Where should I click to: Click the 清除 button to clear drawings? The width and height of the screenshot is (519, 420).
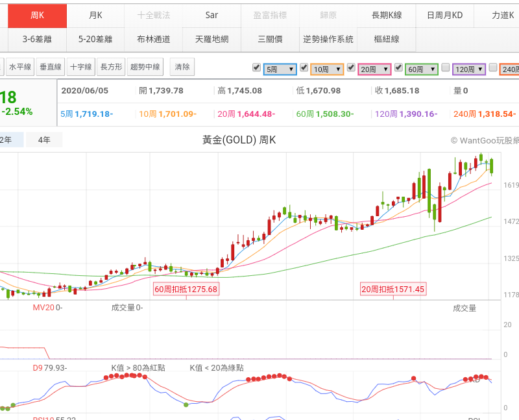point(182,67)
